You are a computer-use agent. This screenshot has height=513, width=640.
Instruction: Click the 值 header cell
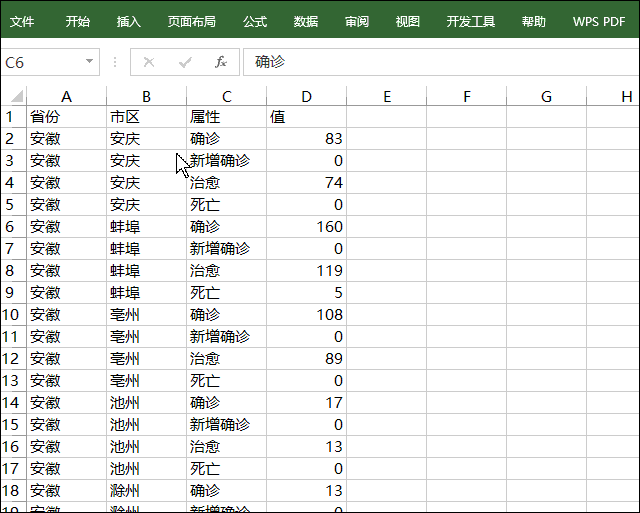tap(307, 117)
